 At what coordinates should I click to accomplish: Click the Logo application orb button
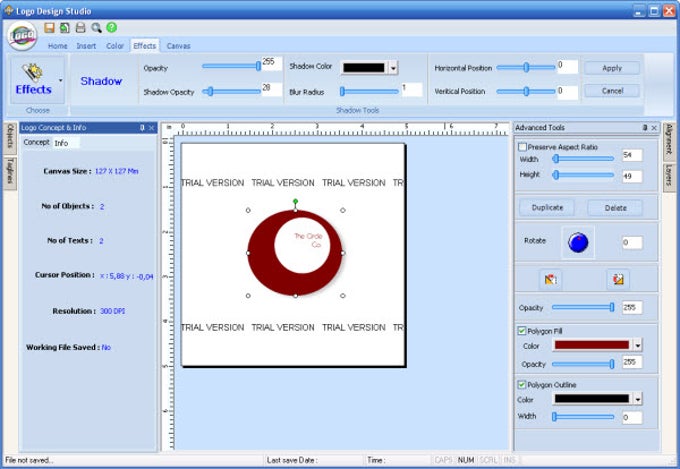(22, 36)
